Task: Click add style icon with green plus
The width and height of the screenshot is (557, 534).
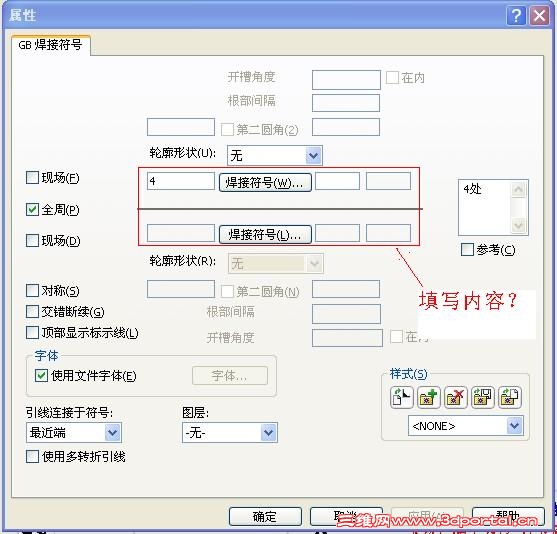Action: [429, 397]
